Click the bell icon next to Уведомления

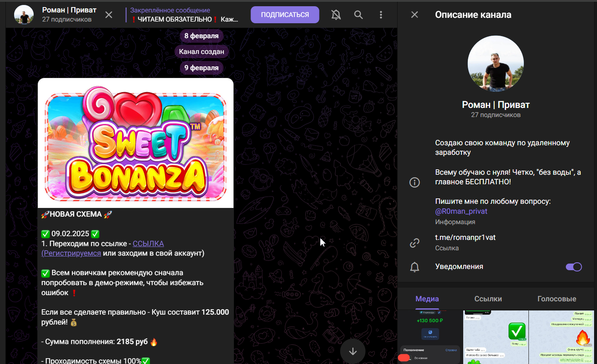pos(415,267)
